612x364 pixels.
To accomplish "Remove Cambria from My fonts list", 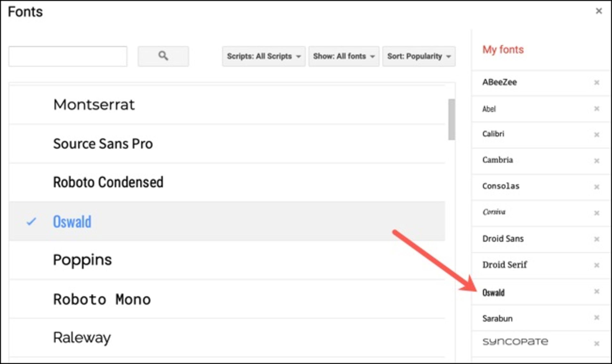I will point(597,161).
